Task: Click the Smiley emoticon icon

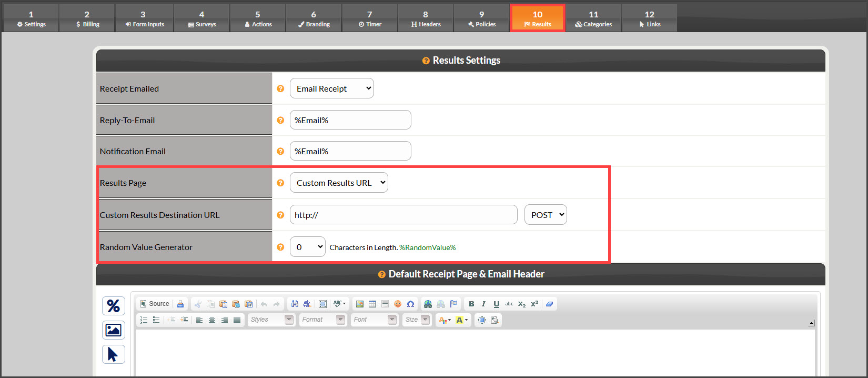Action: (x=398, y=304)
